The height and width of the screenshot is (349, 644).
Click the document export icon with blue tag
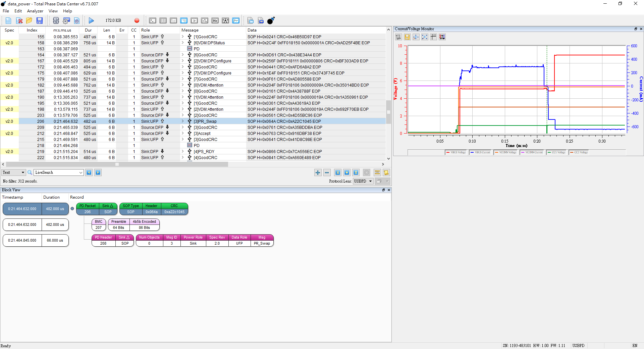pos(261,21)
